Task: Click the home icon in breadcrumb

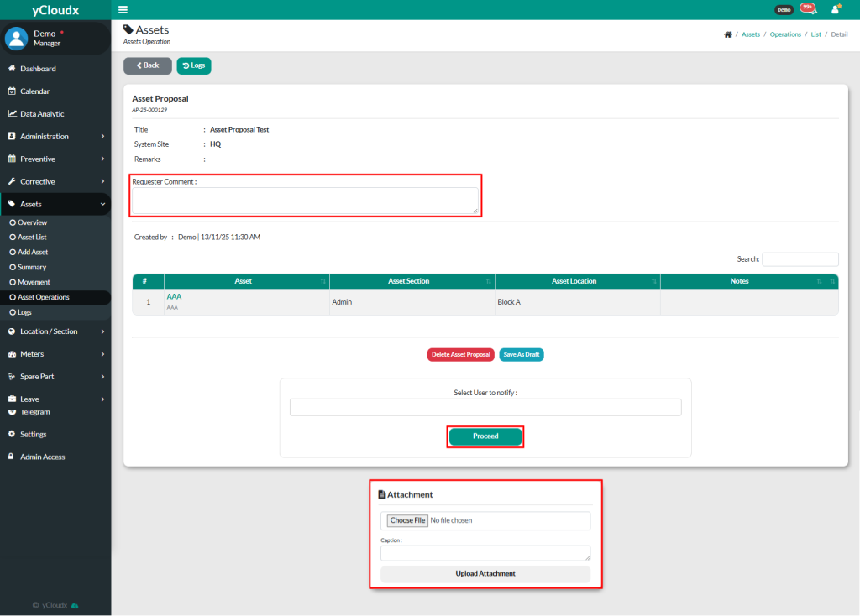Action: 726,34
